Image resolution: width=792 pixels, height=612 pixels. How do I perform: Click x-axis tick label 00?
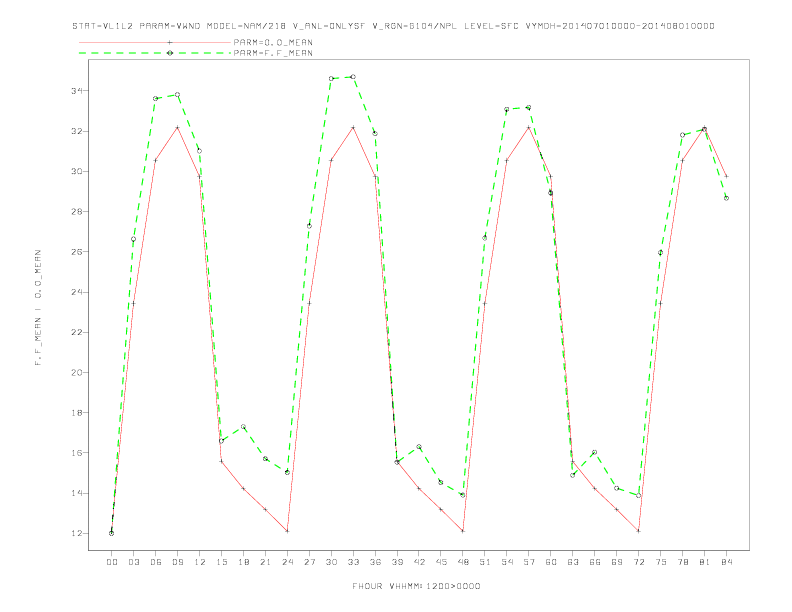click(112, 562)
